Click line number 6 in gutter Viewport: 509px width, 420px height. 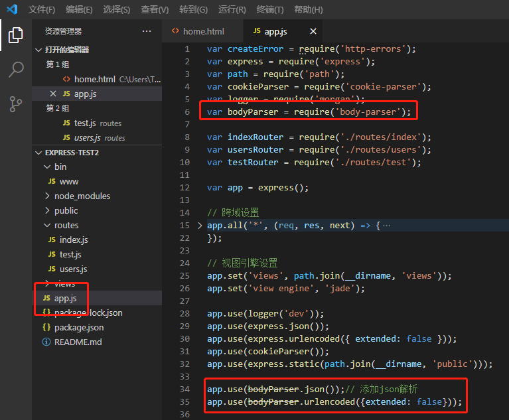point(187,111)
